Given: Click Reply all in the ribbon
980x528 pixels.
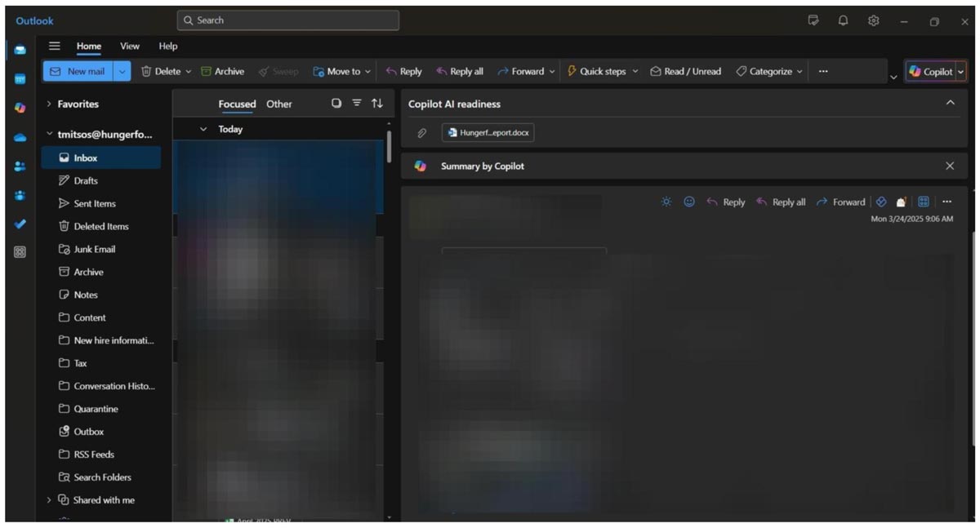Looking at the screenshot, I should [x=460, y=72].
